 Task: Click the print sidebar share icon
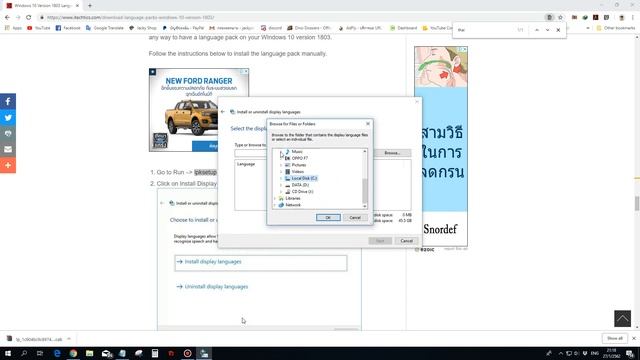click(x=8, y=133)
